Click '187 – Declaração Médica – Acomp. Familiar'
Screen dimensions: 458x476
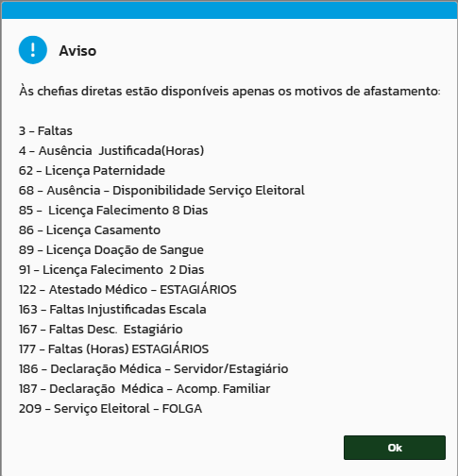144,389
